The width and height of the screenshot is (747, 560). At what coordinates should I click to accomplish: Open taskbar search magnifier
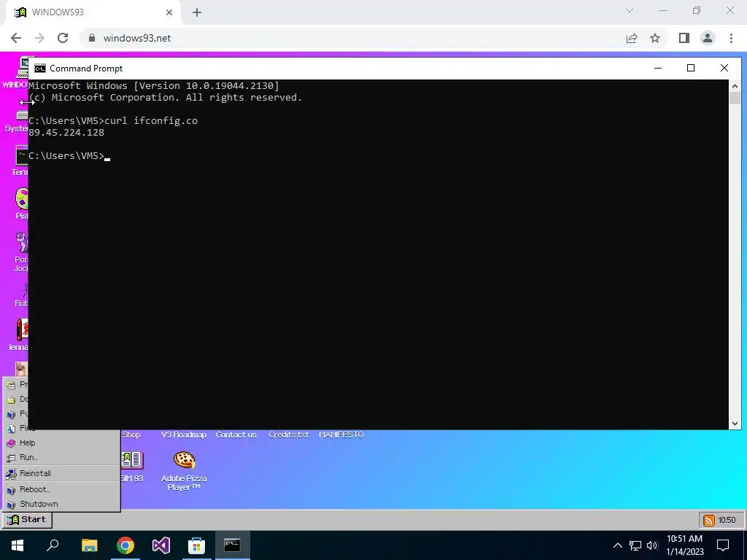tap(53, 545)
